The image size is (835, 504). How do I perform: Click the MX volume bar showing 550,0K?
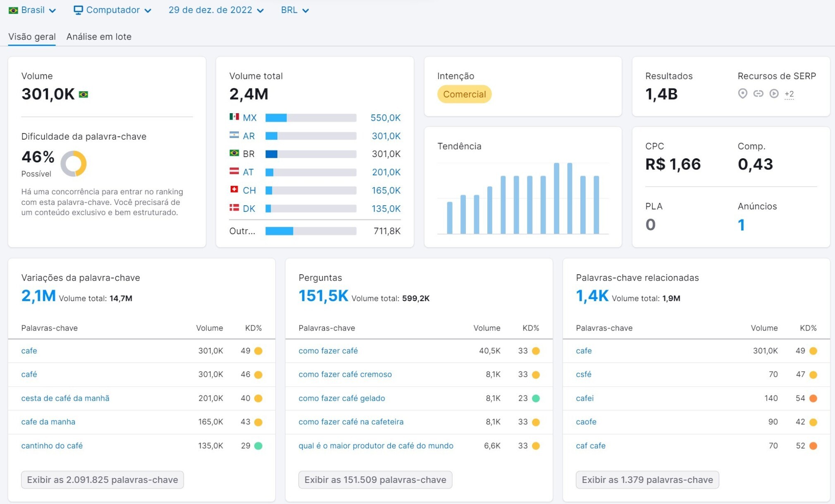point(310,118)
